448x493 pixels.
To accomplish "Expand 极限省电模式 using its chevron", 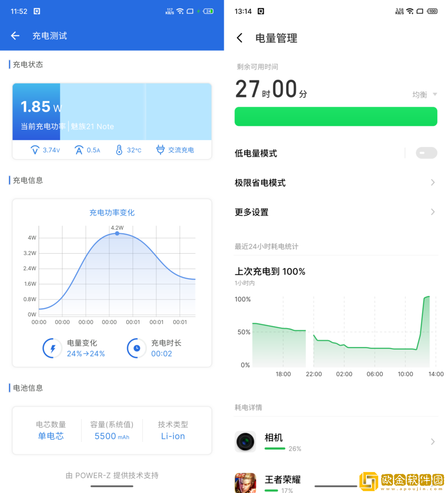I will [x=432, y=182].
